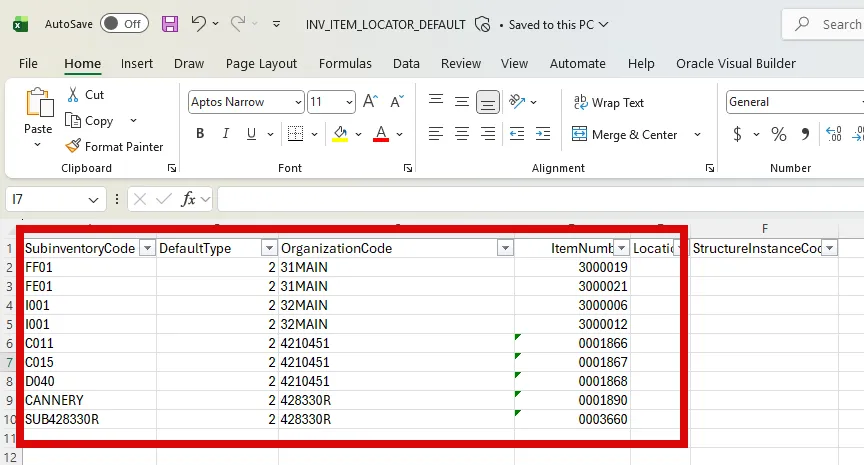
Task: Switch to the Page Layout tab
Action: [261, 63]
